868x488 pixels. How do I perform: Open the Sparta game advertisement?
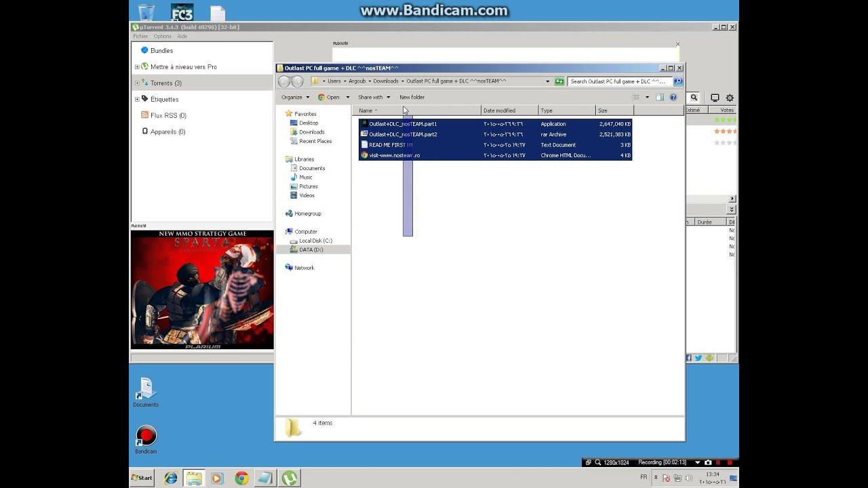(202, 289)
